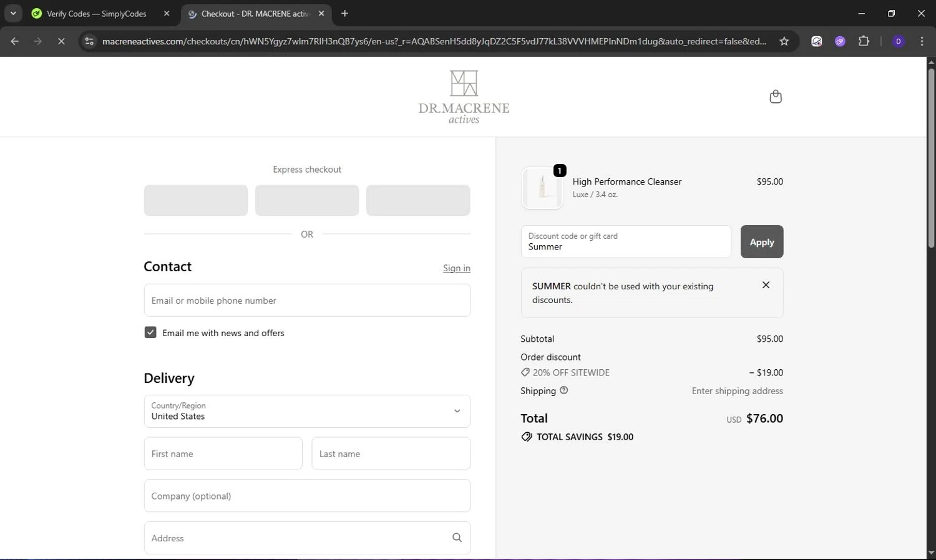Click the third express checkout button
The width and height of the screenshot is (936, 560).
click(x=418, y=200)
